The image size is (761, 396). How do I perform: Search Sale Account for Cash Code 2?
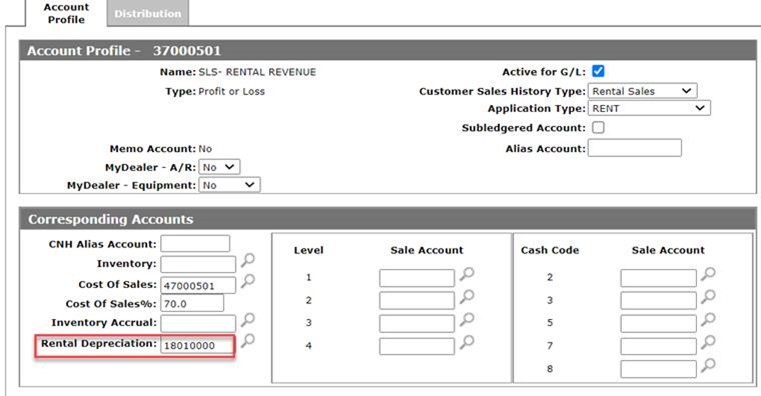pyautogui.click(x=708, y=274)
